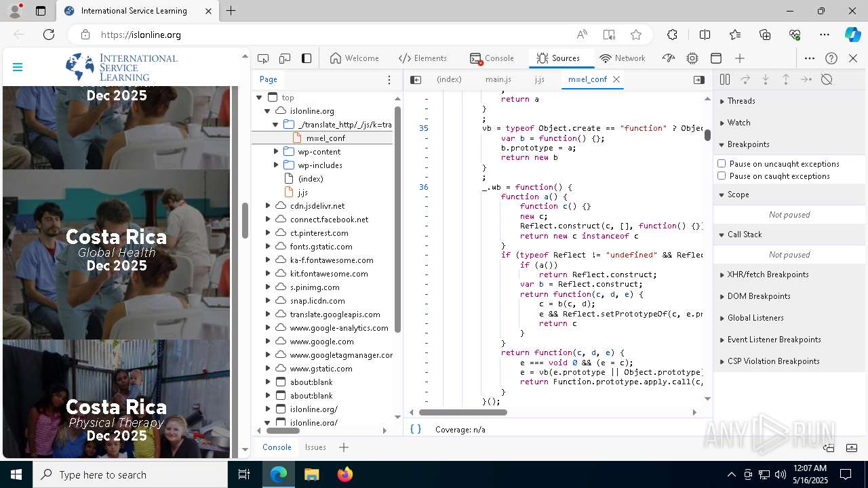Screen dimensions: 868x488
Task: Open the (index) file tab
Action: pos(449,79)
